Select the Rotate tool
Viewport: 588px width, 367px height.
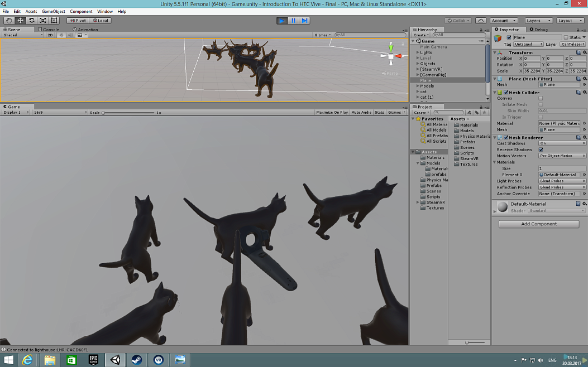31,21
